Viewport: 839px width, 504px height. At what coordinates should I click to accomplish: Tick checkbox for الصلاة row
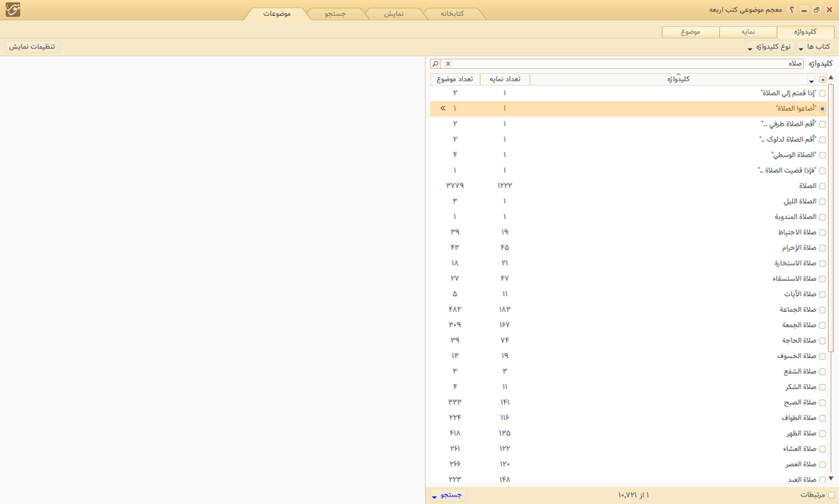[822, 186]
